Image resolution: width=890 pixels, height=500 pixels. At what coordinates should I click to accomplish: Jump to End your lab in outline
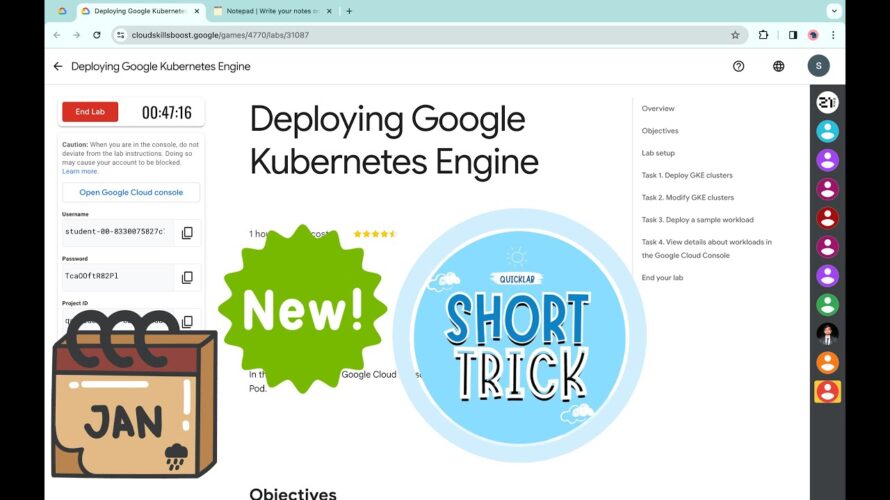tap(662, 278)
